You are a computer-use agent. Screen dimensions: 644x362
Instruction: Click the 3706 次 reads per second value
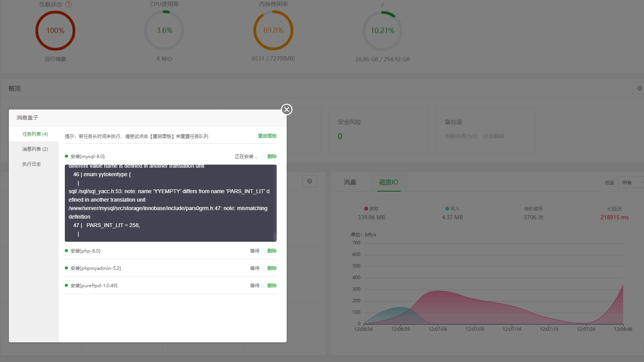(533, 217)
